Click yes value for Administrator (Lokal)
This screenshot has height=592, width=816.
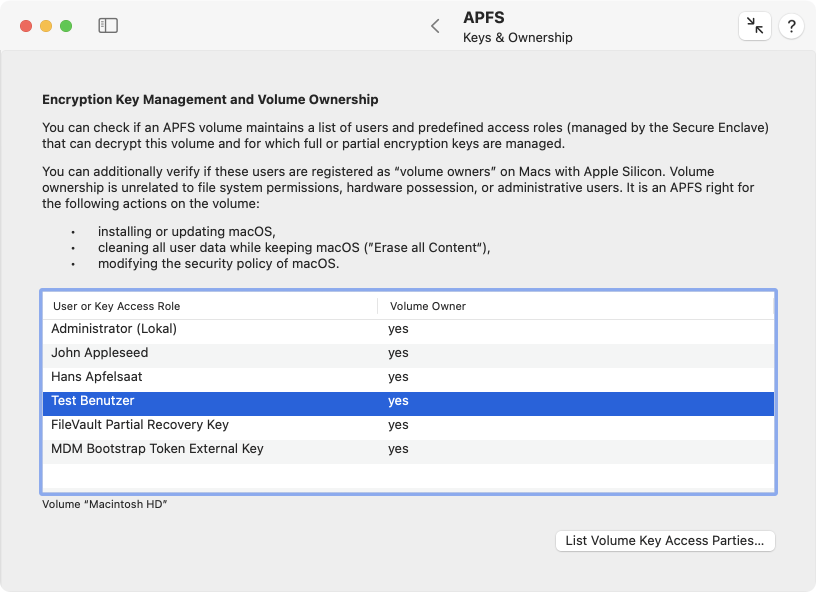click(x=398, y=329)
